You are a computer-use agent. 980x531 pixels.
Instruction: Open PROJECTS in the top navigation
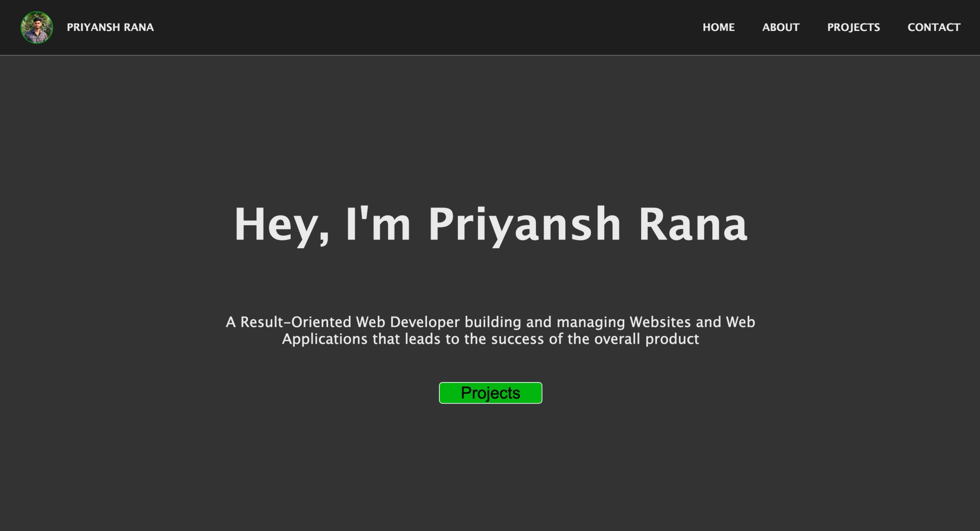pos(853,28)
